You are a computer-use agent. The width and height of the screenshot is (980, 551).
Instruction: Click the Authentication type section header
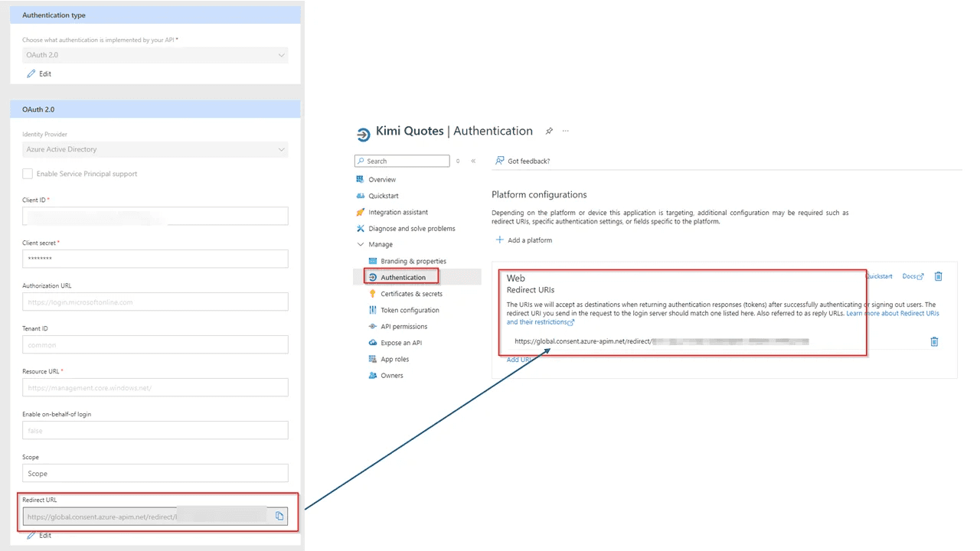[x=155, y=15]
